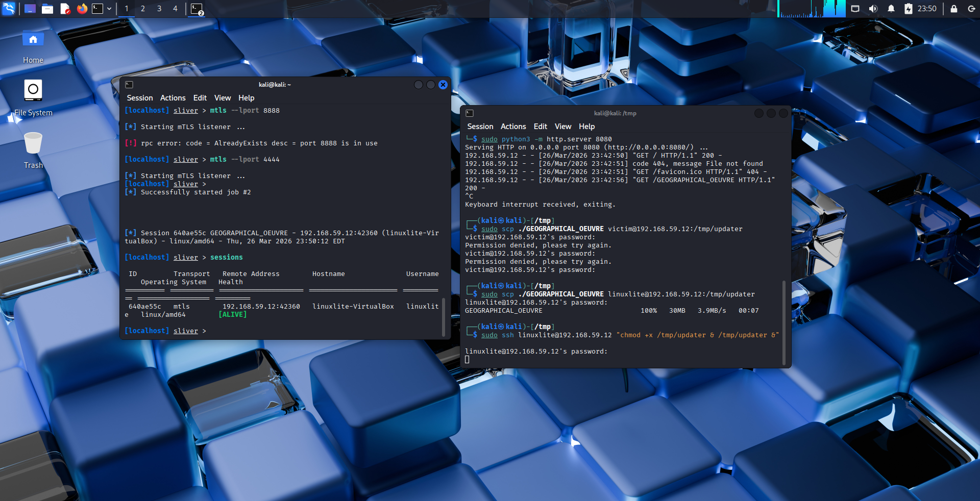Click the Show Desktop panel icon
The height and width of the screenshot is (501, 980).
[30, 9]
